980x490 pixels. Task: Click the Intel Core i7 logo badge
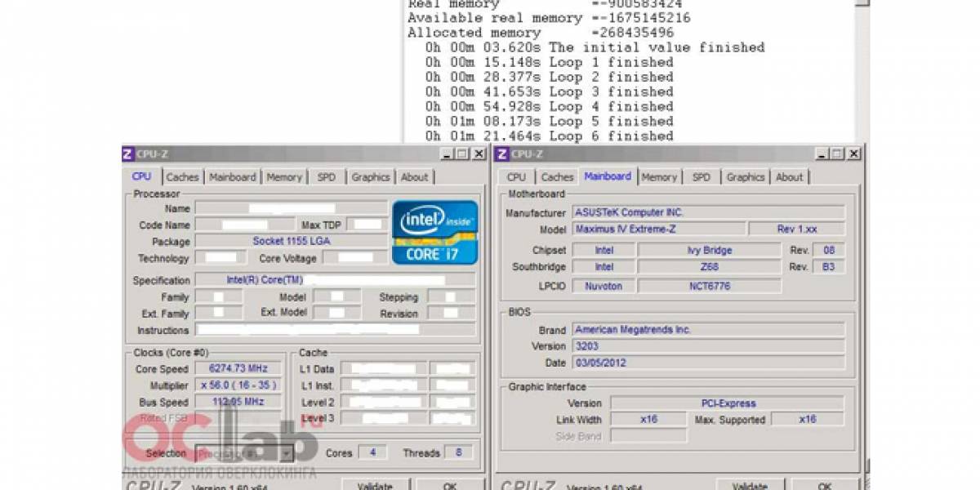(x=435, y=232)
